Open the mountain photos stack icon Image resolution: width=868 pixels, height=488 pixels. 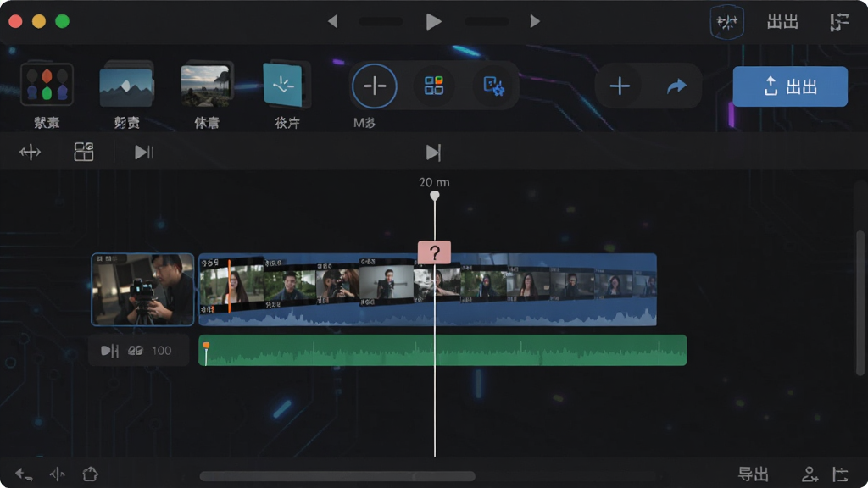point(127,85)
